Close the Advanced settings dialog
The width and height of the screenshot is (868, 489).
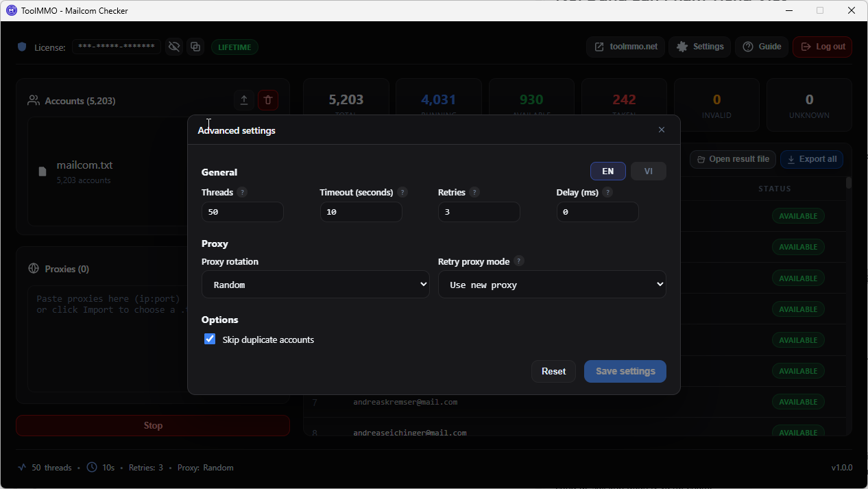[662, 130]
